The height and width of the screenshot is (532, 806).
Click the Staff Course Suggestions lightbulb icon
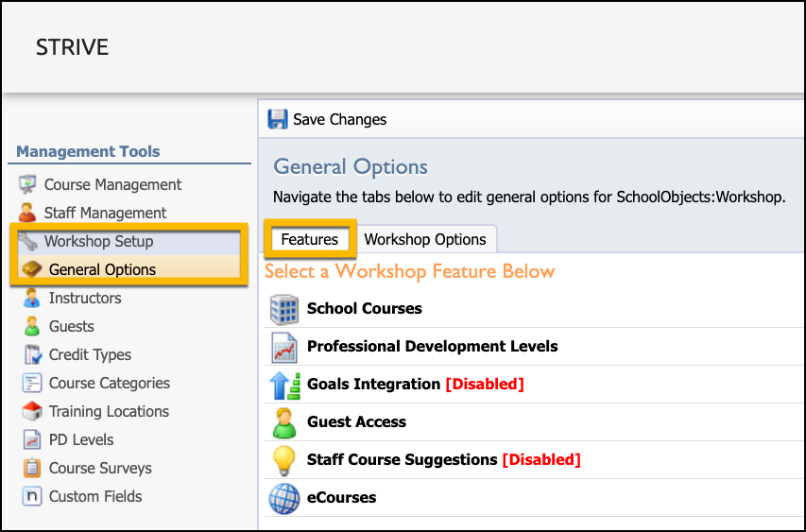click(x=283, y=460)
